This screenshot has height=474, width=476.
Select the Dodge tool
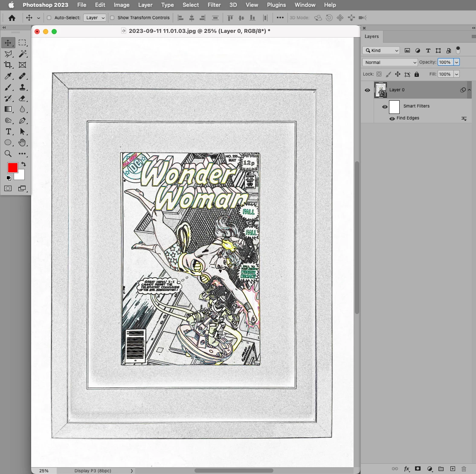pyautogui.click(x=8, y=121)
